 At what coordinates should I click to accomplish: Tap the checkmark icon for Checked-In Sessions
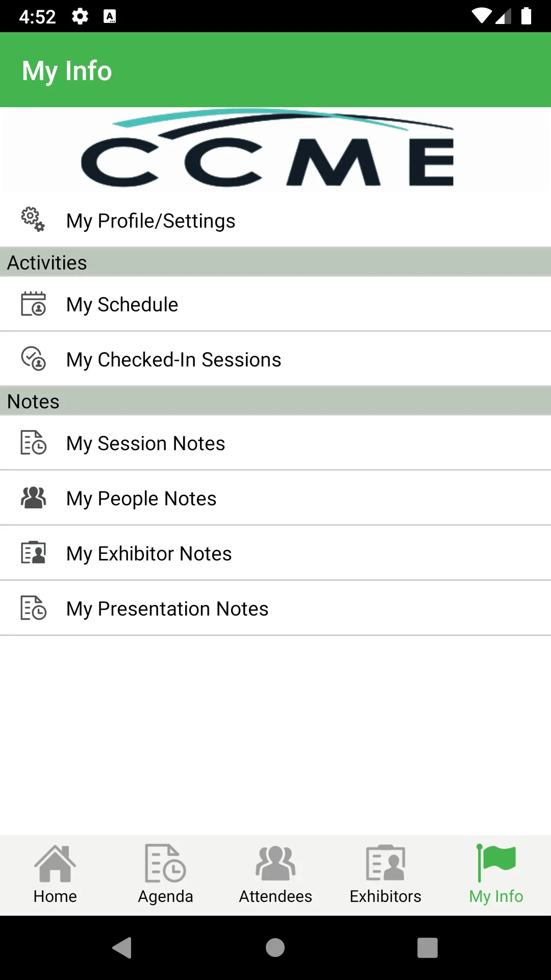pyautogui.click(x=33, y=359)
